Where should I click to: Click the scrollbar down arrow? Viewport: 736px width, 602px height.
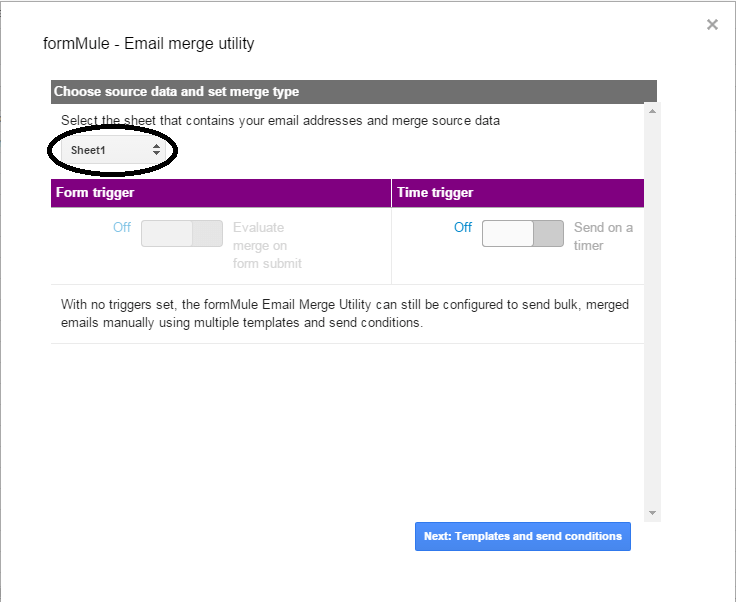652,513
